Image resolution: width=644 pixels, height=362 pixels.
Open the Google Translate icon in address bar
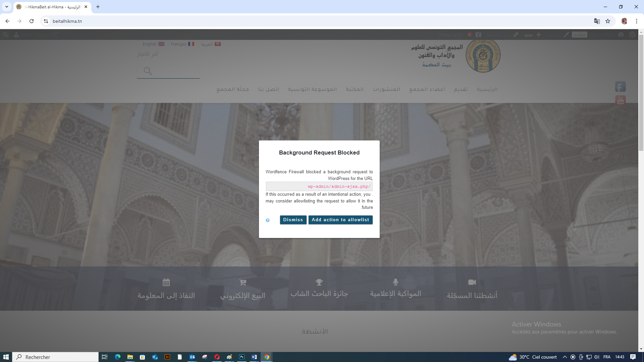pos(597,21)
